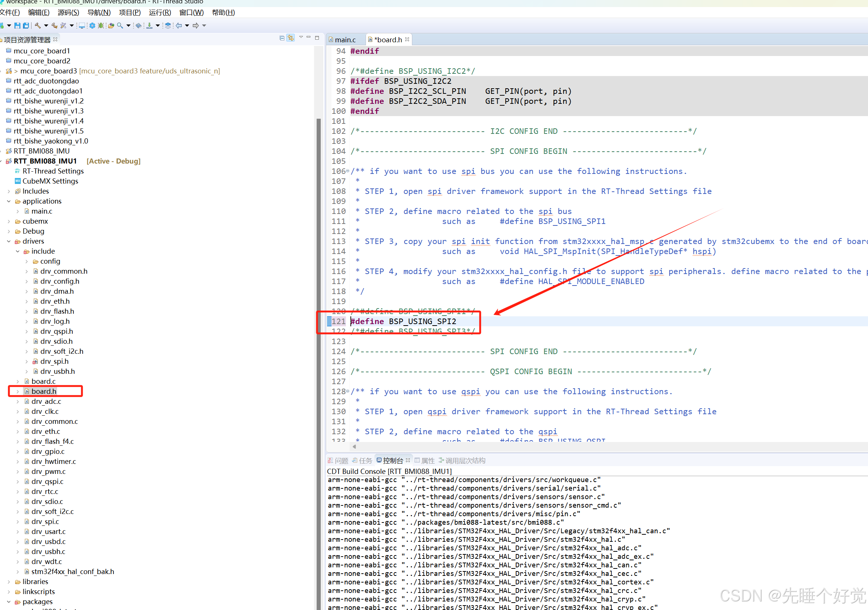
Task: Click the magnifier search toolbar icon
Action: tap(120, 26)
